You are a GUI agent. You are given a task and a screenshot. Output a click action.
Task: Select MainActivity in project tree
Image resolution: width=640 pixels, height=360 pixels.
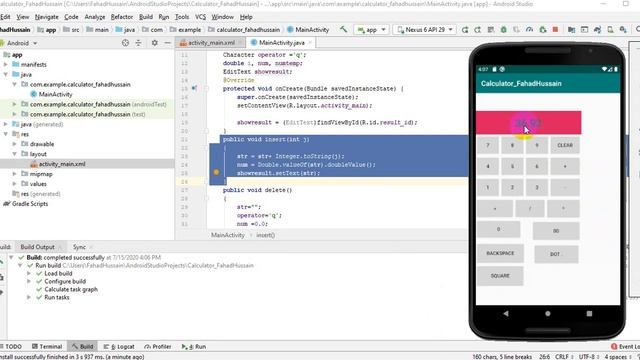[56, 94]
